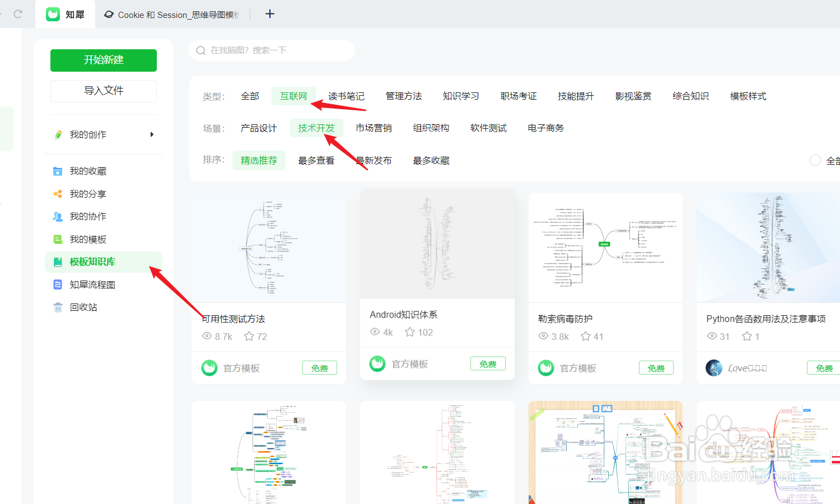
Task: Select the 全部 radio button on the right
Action: click(x=815, y=160)
